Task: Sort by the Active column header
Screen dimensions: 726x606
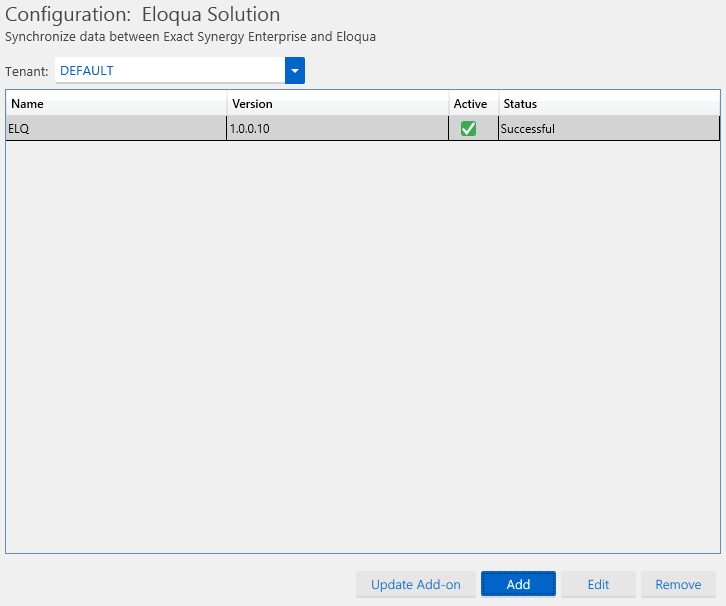Action: click(473, 103)
